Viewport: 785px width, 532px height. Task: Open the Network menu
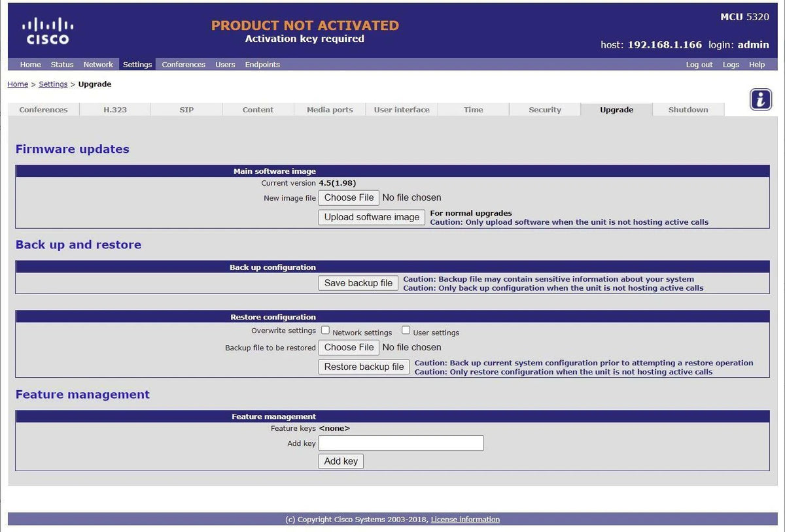pos(98,65)
